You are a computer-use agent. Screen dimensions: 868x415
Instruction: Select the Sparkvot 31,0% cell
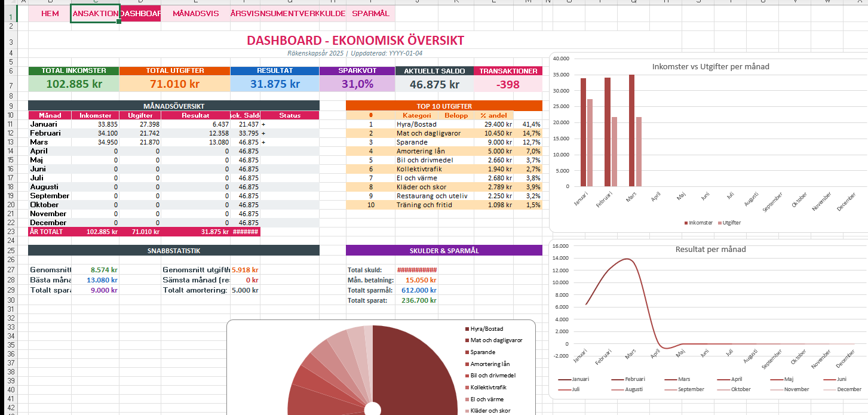pyautogui.click(x=357, y=84)
